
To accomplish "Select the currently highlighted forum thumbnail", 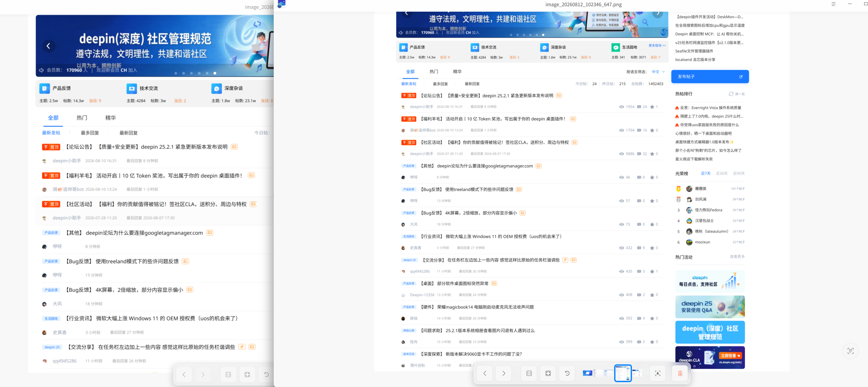I will point(623,373).
